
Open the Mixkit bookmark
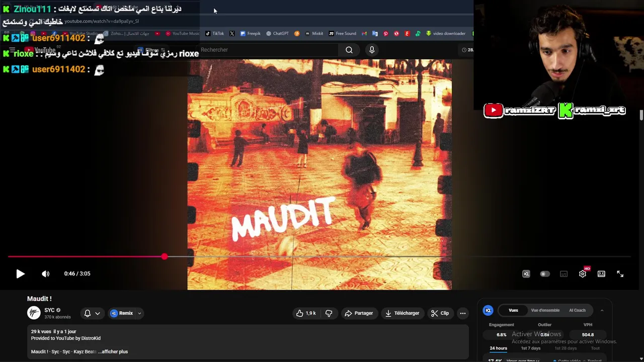[x=314, y=34]
